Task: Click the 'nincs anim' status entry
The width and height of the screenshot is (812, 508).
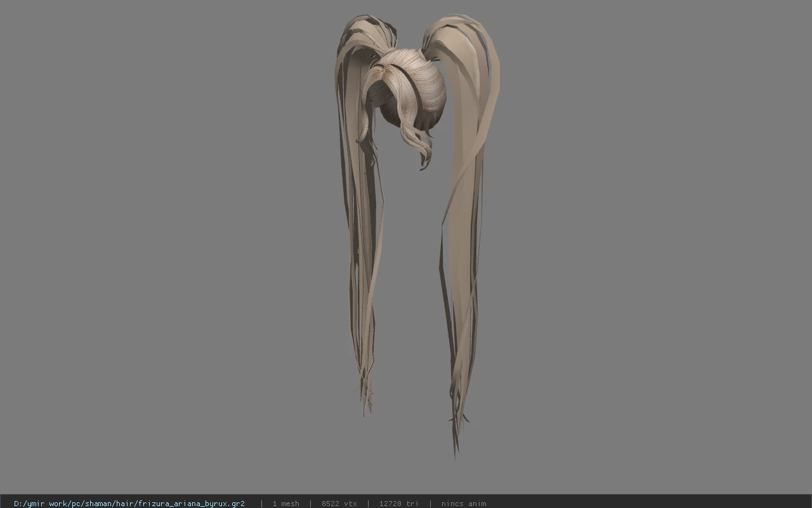Action: [x=464, y=504]
